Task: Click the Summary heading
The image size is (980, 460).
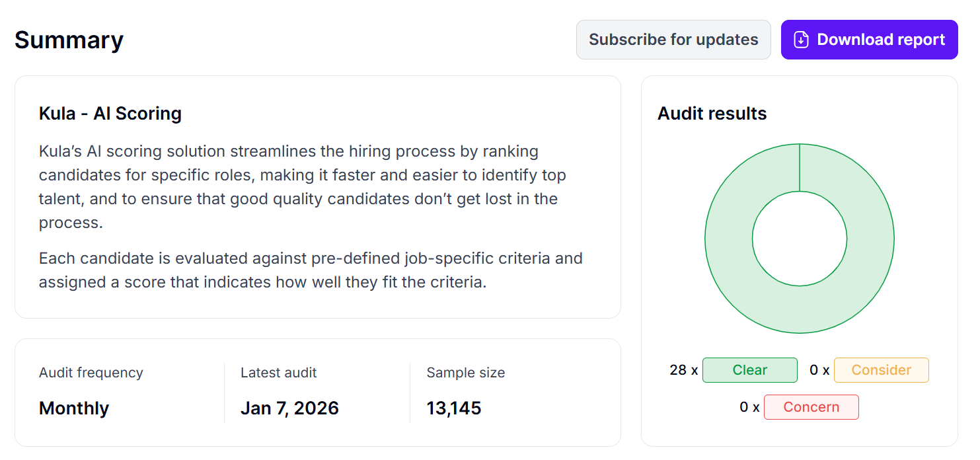Action: click(x=69, y=40)
